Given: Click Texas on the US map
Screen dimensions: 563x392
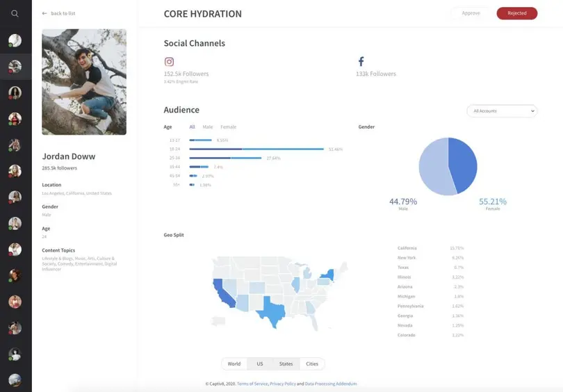Looking at the screenshot, I should click(x=272, y=314).
